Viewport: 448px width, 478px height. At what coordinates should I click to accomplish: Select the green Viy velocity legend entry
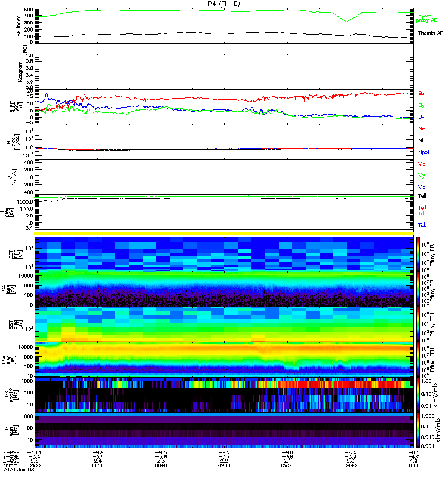(x=421, y=176)
